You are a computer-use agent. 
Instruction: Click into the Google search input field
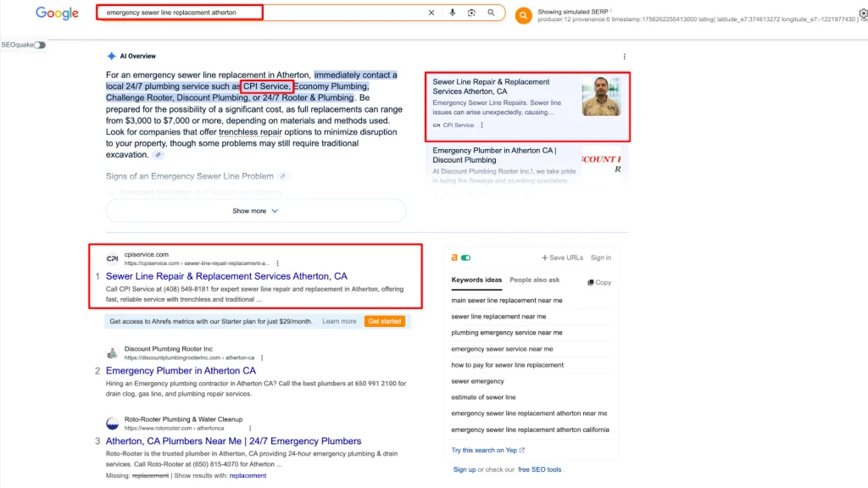254,13
